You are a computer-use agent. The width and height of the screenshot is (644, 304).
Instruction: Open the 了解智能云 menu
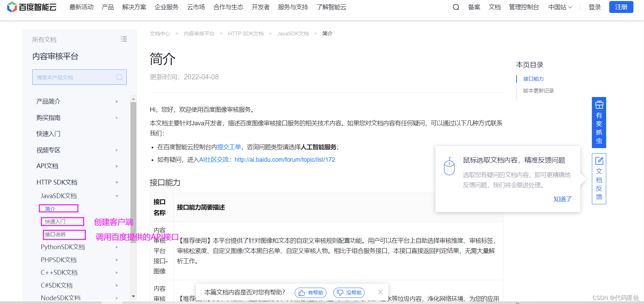[x=332, y=7]
